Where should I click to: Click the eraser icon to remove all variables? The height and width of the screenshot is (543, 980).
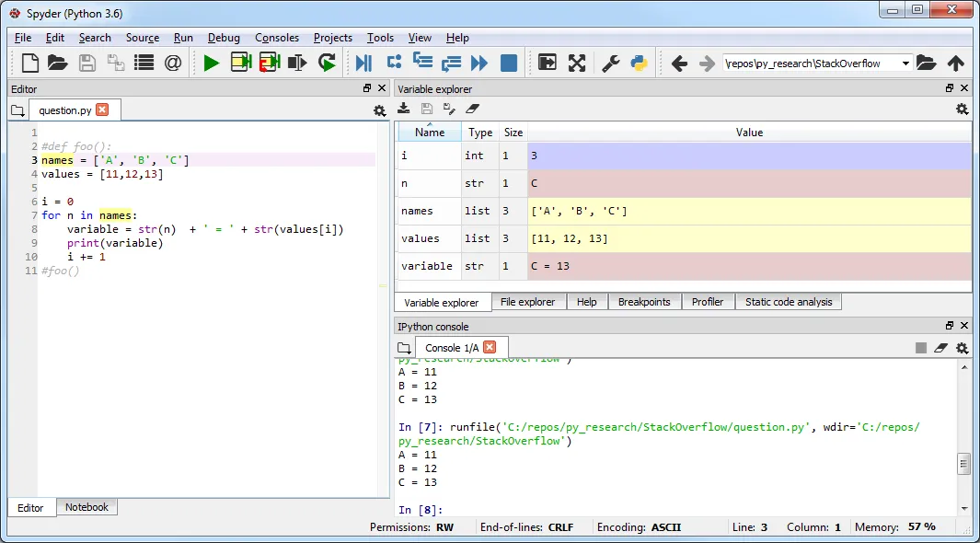[x=473, y=109]
